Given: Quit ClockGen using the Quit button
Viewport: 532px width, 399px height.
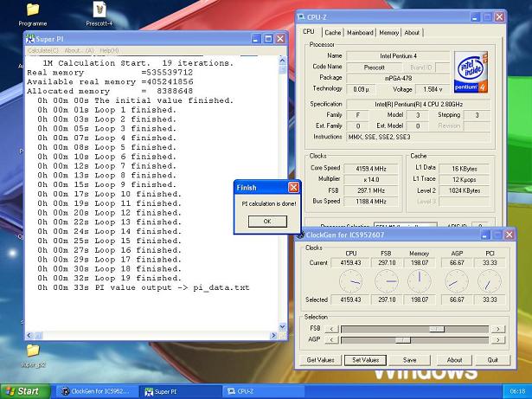Looking at the screenshot, I should [493, 360].
